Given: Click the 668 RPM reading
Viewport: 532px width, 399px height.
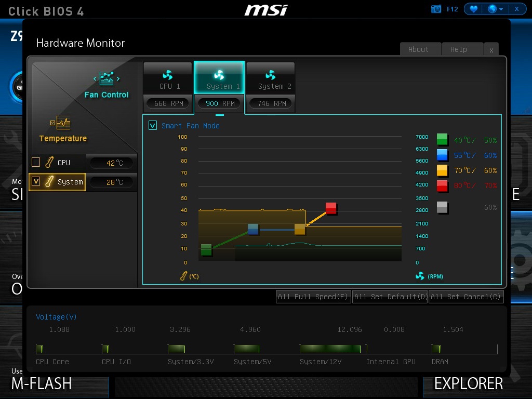Looking at the screenshot, I should click(x=169, y=103).
